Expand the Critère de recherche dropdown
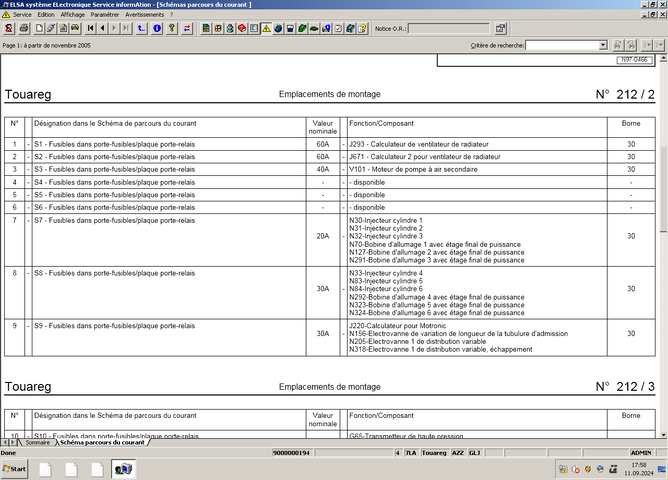The height and width of the screenshot is (480, 668). [x=603, y=45]
